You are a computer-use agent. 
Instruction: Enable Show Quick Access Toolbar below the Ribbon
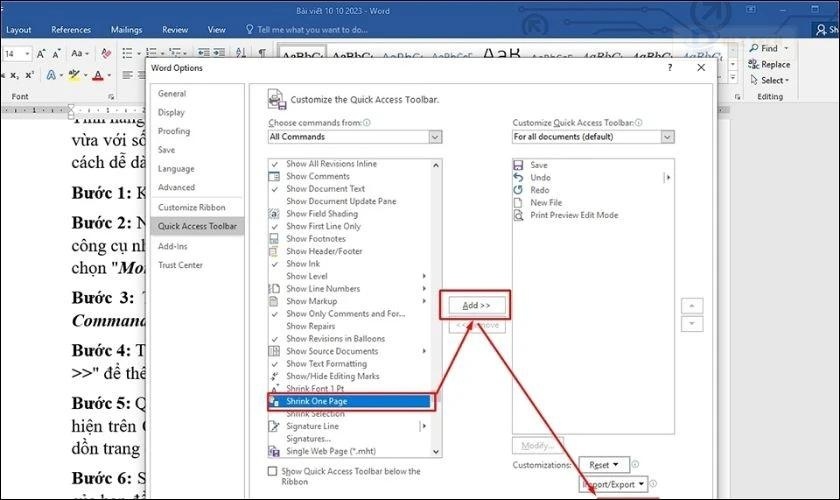273,471
